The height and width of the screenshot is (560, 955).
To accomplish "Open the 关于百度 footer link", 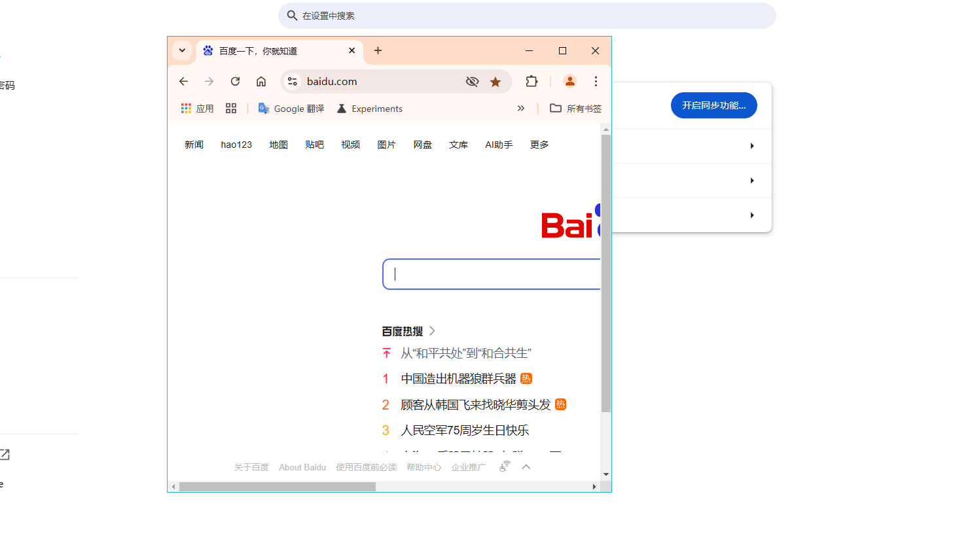I will click(251, 467).
